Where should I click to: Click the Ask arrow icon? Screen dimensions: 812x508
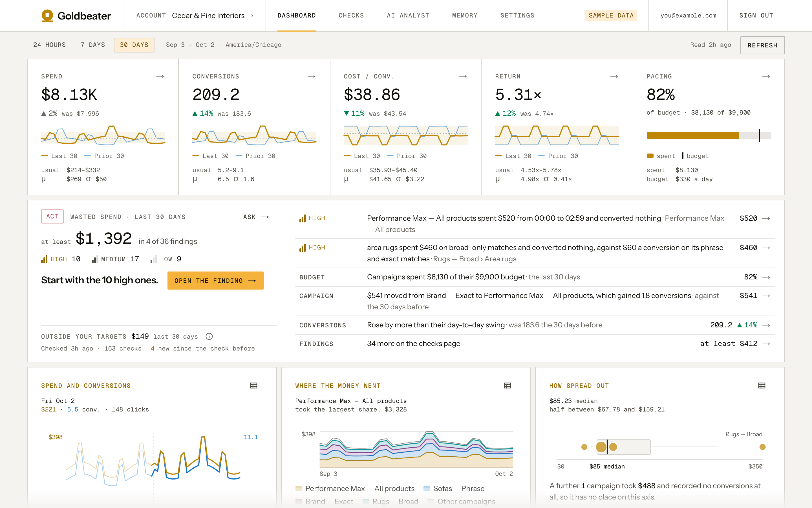(265, 217)
